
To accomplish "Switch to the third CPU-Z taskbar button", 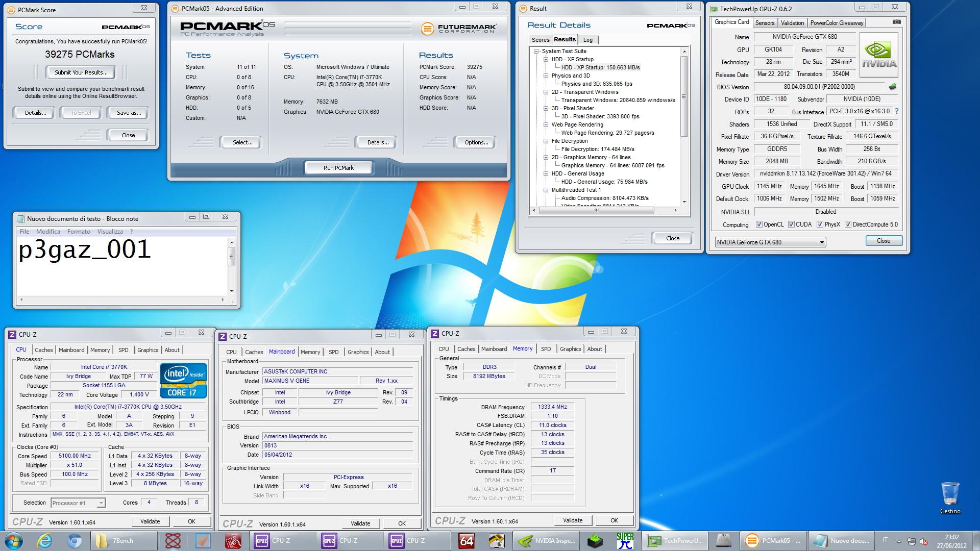I will (x=418, y=541).
